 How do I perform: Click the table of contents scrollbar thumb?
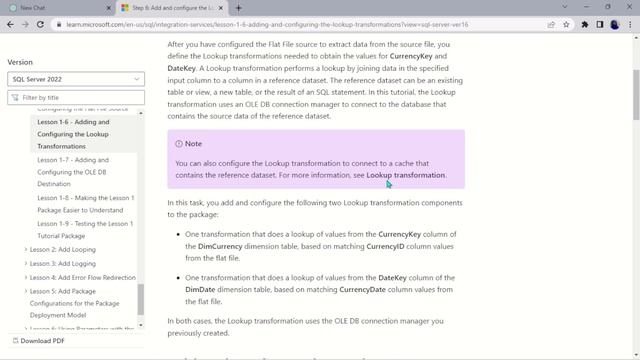click(141, 300)
